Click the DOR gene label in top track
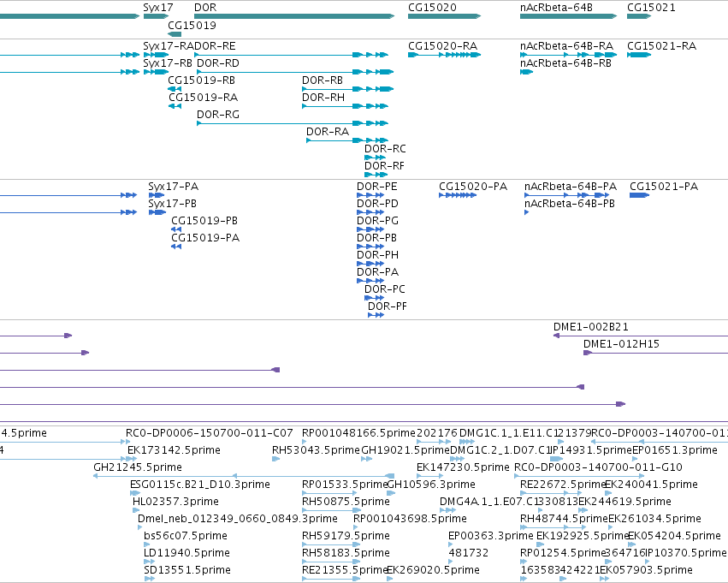This screenshot has height=583, width=728. click(x=205, y=8)
